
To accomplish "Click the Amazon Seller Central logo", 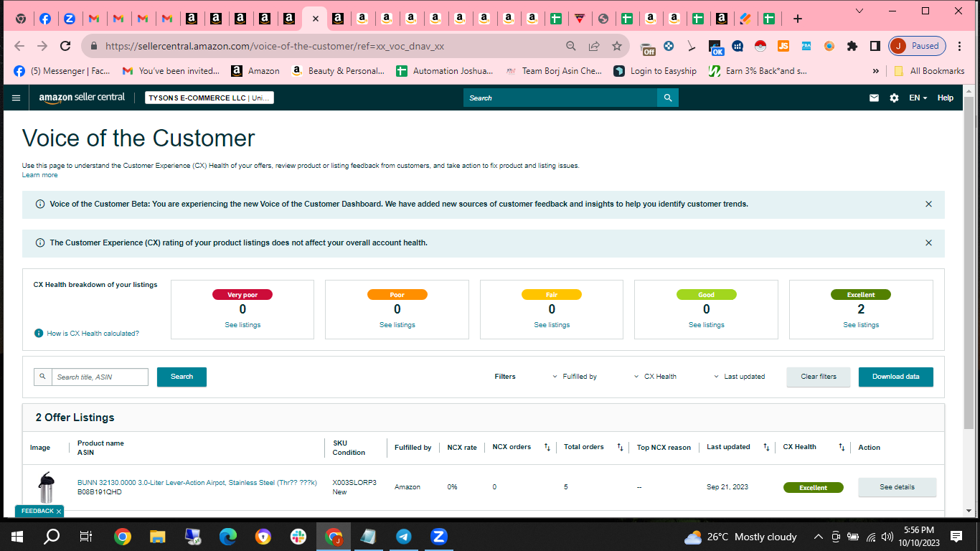I will (82, 98).
